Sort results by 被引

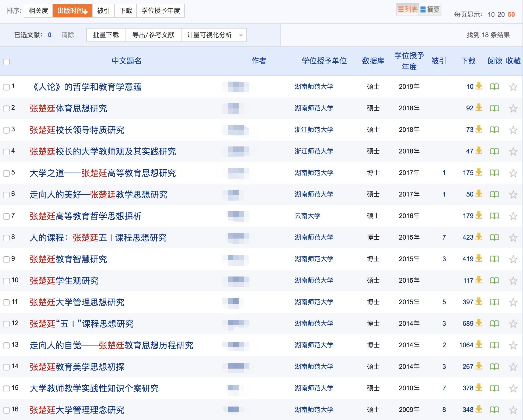point(103,11)
